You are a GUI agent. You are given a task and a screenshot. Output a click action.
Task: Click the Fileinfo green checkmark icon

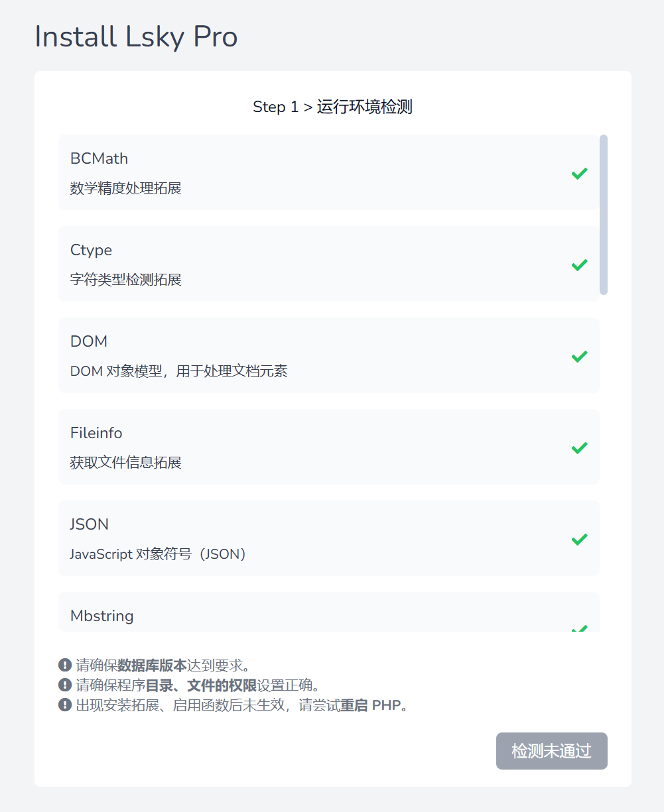580,447
